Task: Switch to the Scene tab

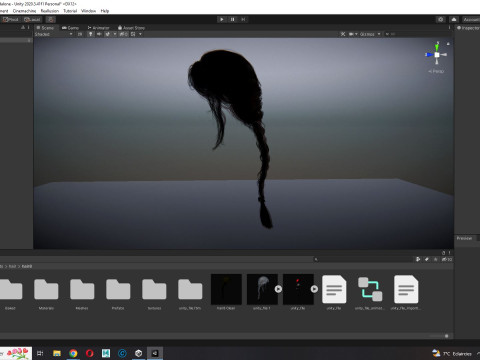Action: pos(45,28)
